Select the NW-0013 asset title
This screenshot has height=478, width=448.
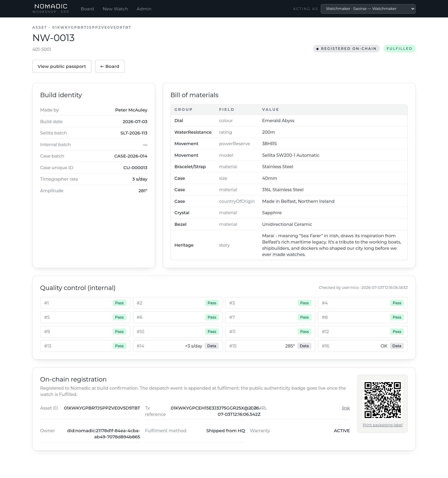pos(54,38)
